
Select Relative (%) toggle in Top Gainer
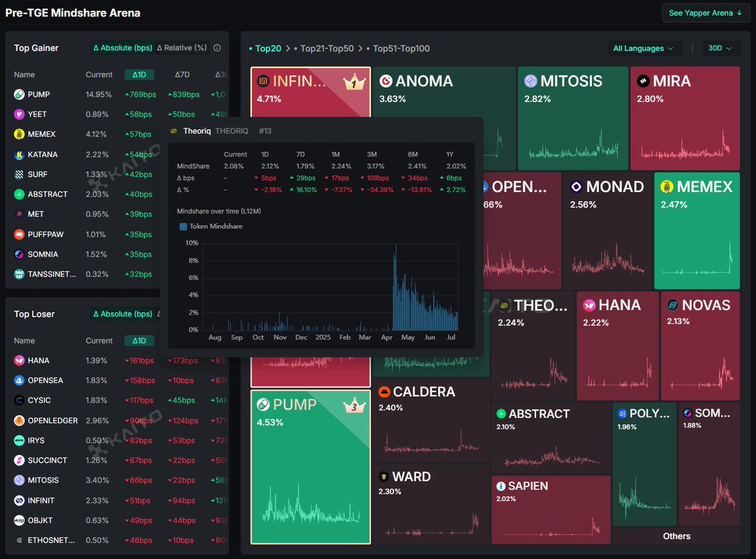(181, 48)
